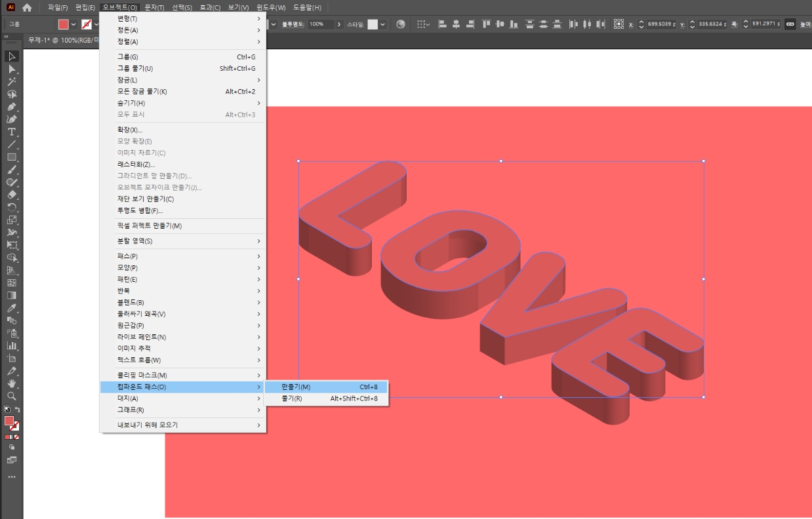Select the Rectangle tool

(x=12, y=157)
